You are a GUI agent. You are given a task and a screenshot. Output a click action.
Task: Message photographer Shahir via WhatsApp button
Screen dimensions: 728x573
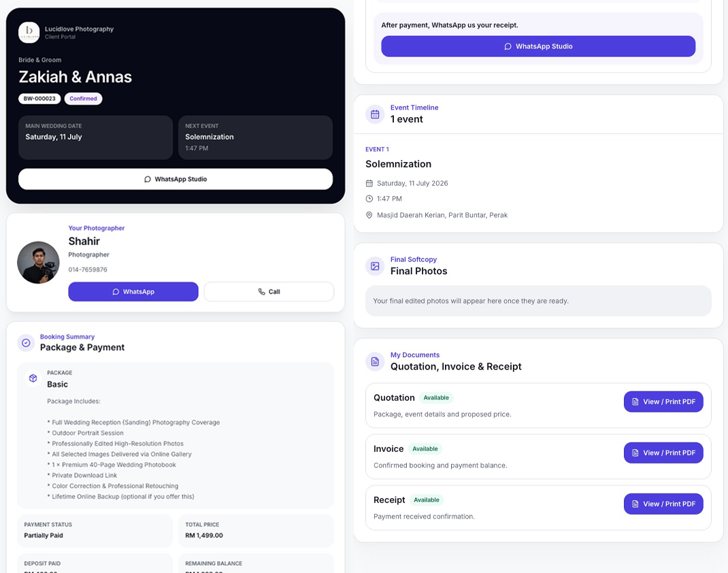tap(133, 292)
